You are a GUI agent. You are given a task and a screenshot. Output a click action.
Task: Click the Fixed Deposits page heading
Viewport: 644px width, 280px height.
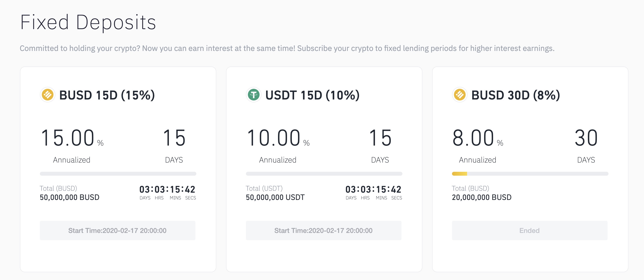pos(88,23)
